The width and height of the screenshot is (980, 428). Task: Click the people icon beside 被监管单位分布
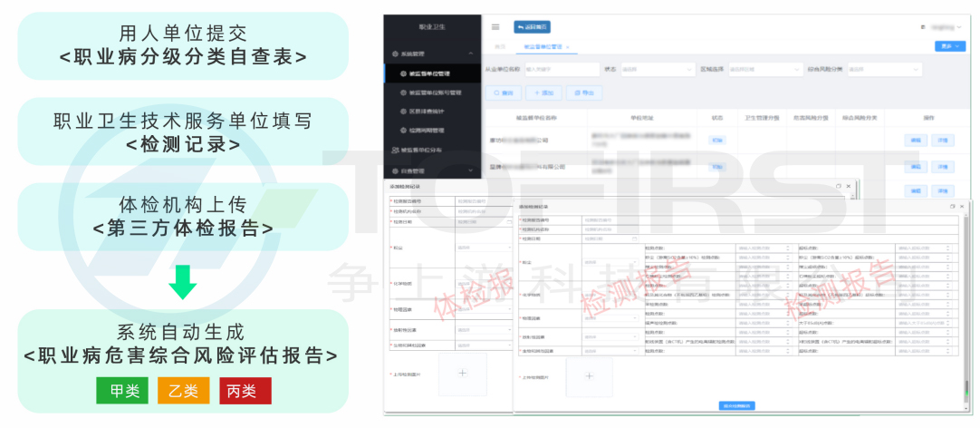coord(395,151)
